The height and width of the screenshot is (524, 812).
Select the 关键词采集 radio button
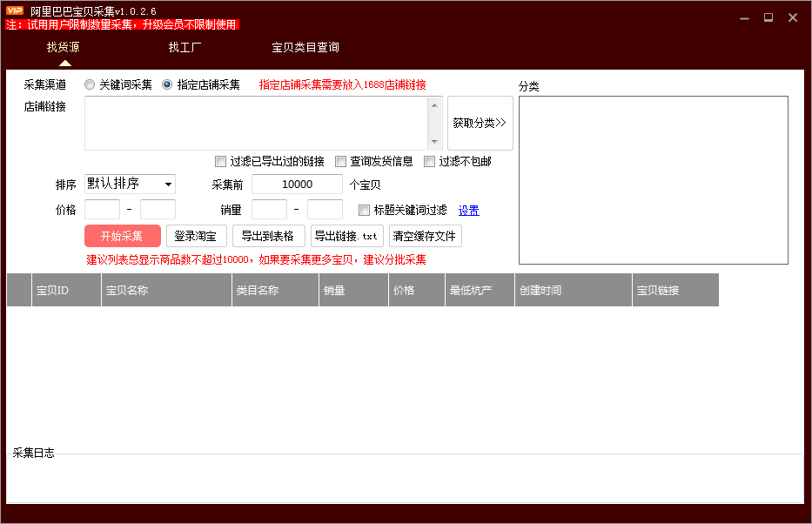point(90,84)
